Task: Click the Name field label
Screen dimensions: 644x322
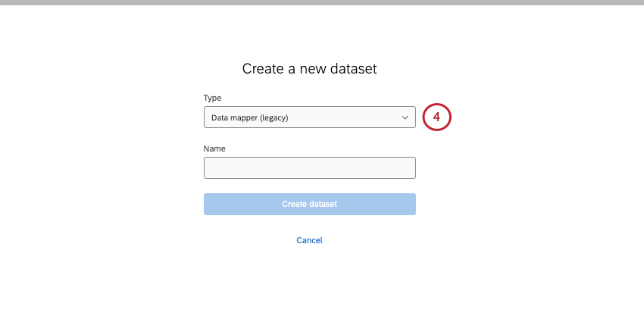Action: click(x=214, y=148)
